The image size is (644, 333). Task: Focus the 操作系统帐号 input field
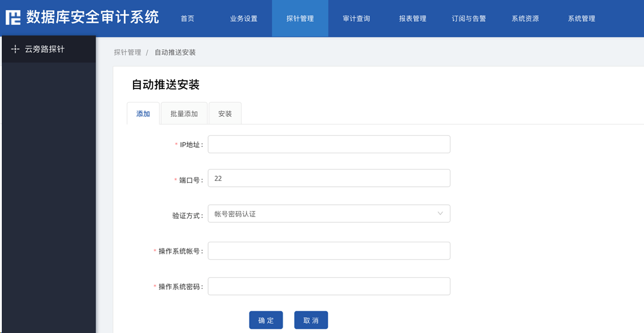click(329, 251)
